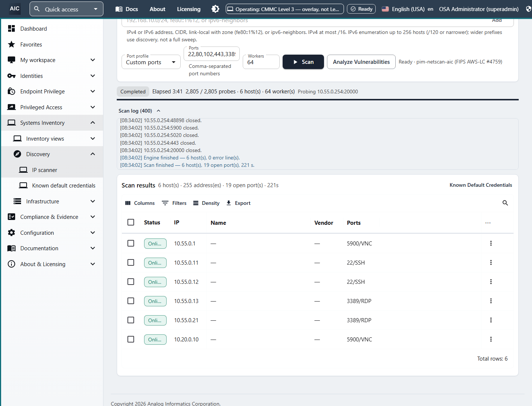Image resolution: width=532 pixels, height=406 pixels.
Task: Toggle the select-all rows checkbox
Action: pos(131,222)
